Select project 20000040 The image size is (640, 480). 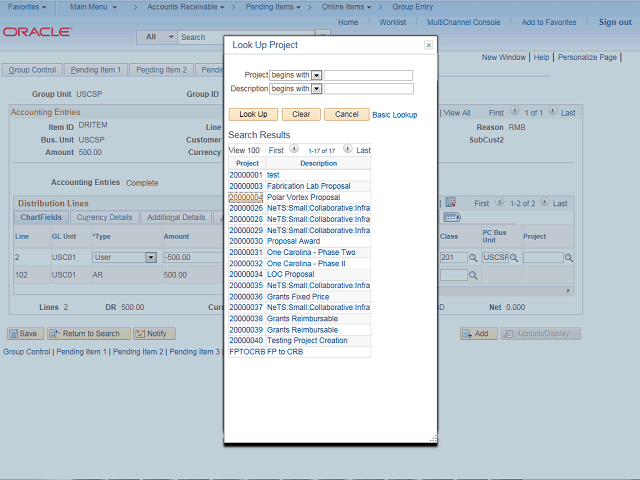(x=246, y=340)
